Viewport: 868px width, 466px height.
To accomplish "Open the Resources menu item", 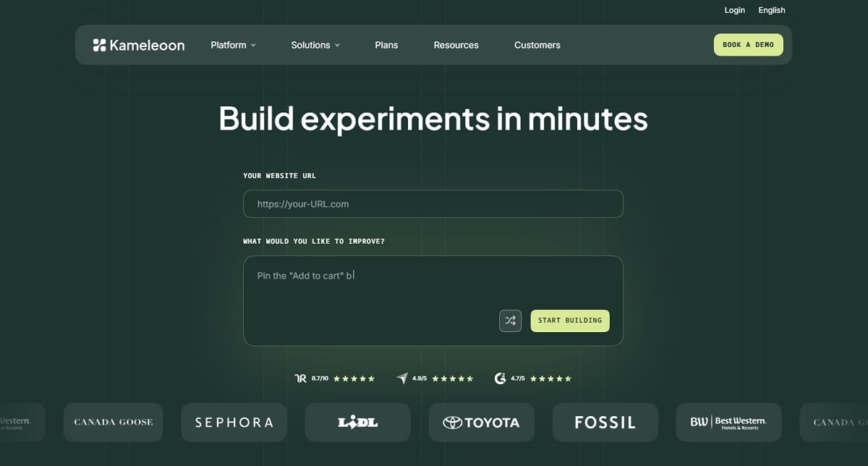I will click(x=456, y=45).
